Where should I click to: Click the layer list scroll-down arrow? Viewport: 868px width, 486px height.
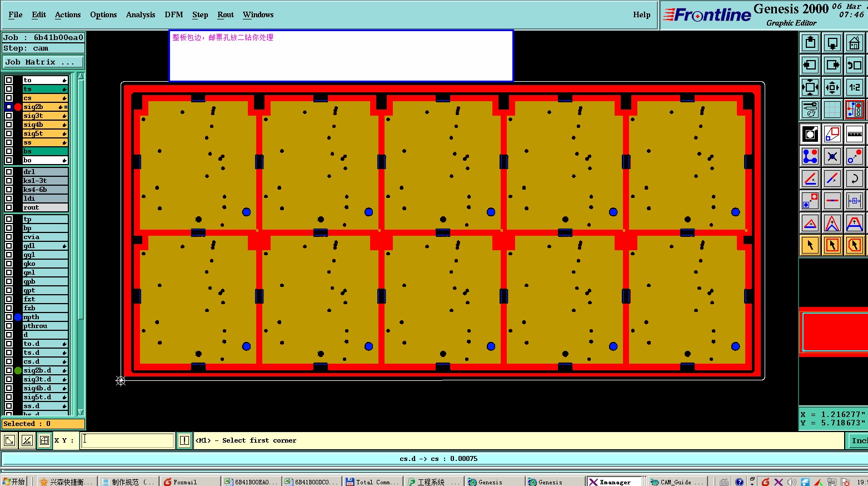81,412
